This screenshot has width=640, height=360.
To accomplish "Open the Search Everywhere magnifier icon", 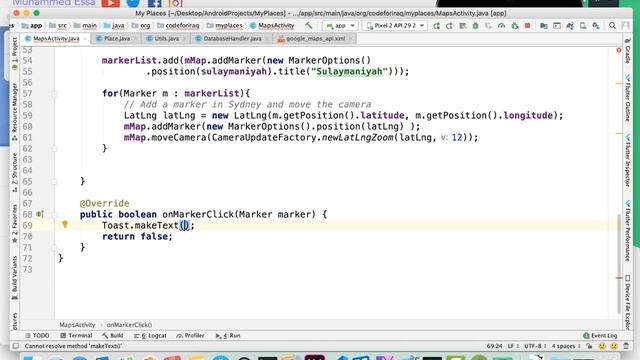I will (x=612, y=26).
